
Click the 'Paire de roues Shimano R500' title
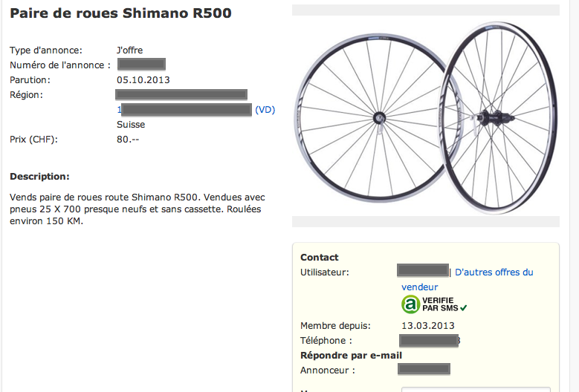point(120,13)
